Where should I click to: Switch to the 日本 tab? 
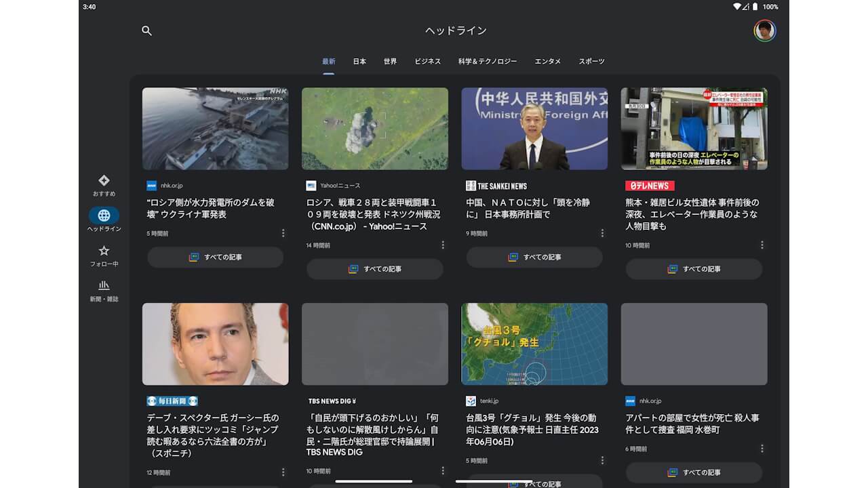point(359,61)
